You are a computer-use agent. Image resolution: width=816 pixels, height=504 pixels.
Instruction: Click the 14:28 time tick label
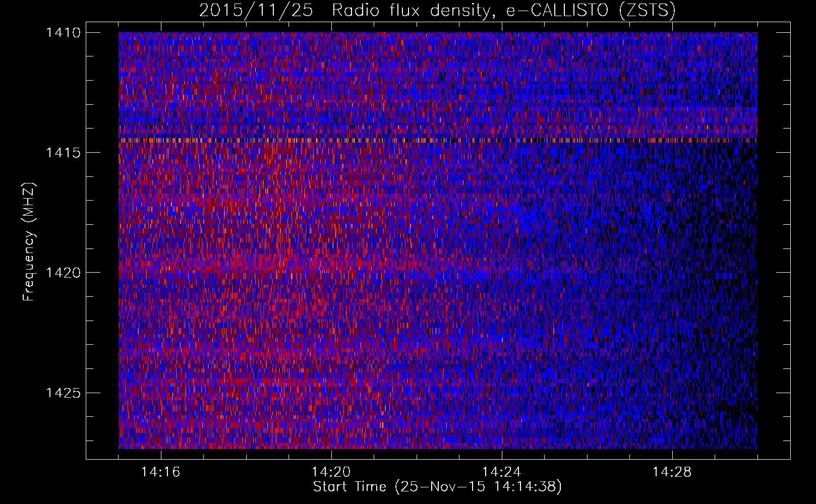tap(672, 472)
